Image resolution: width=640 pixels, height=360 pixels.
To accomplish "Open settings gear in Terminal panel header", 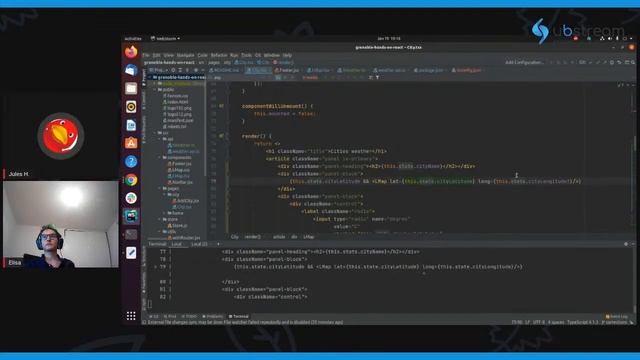I will tap(626, 244).
